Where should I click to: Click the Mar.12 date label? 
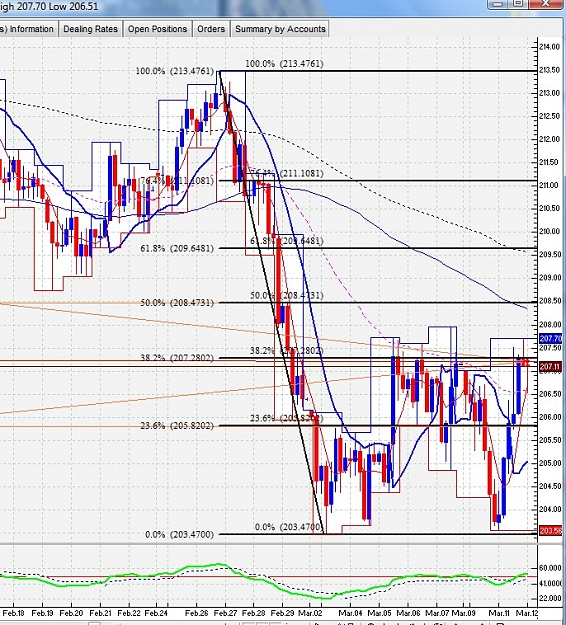527,613
